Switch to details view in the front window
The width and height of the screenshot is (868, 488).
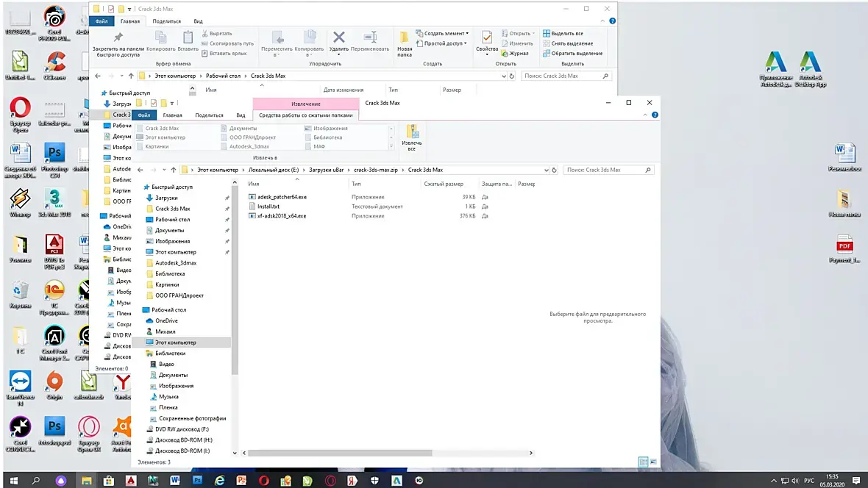[x=643, y=462]
